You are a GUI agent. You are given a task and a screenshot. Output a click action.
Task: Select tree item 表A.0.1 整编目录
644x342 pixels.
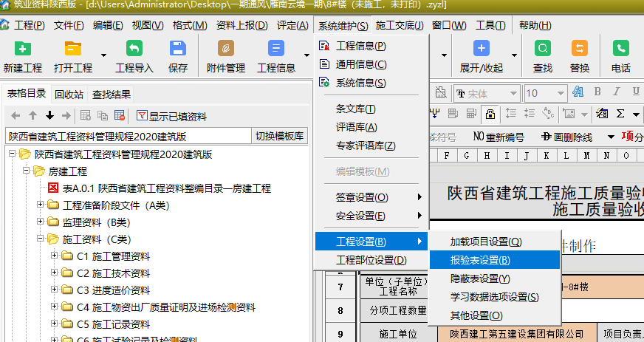click(x=166, y=188)
